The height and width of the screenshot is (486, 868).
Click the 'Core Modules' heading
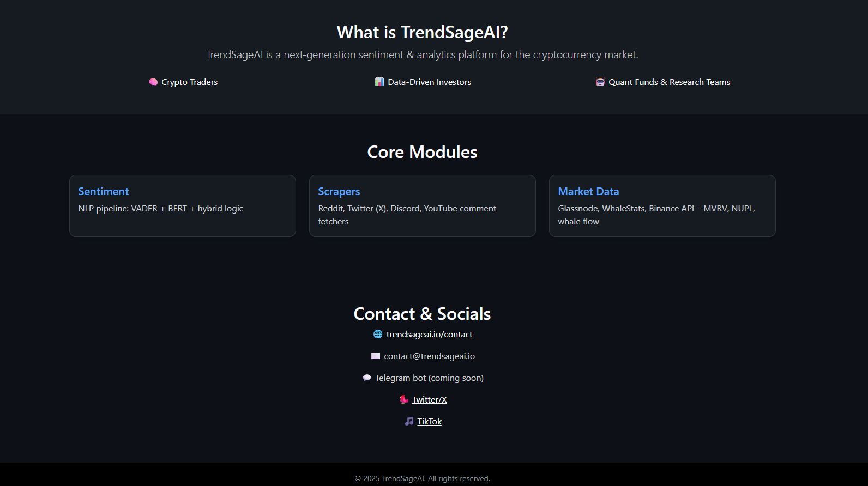click(x=422, y=152)
